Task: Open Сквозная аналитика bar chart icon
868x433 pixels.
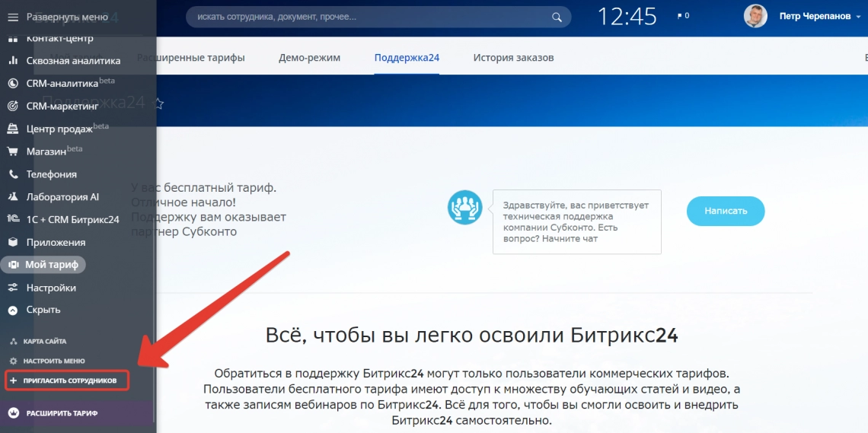Action: (13, 61)
